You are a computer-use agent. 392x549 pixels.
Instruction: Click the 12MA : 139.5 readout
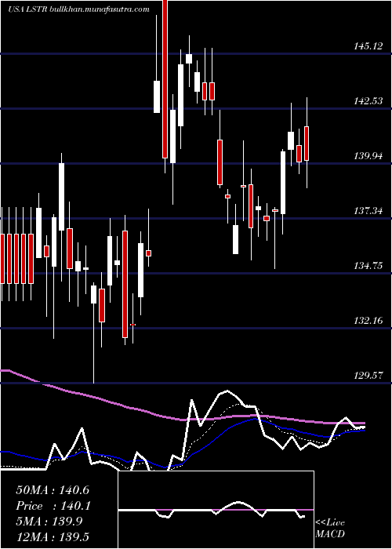pos(54,536)
